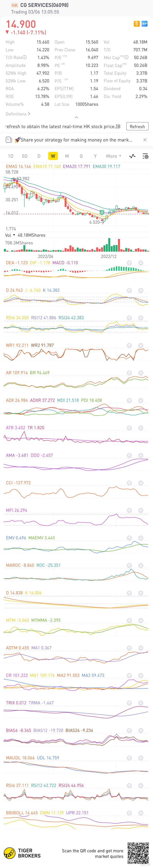The height and width of the screenshot is (868, 153).
Task: Show T/O Rate info tooltip
Action: coord(25,58)
